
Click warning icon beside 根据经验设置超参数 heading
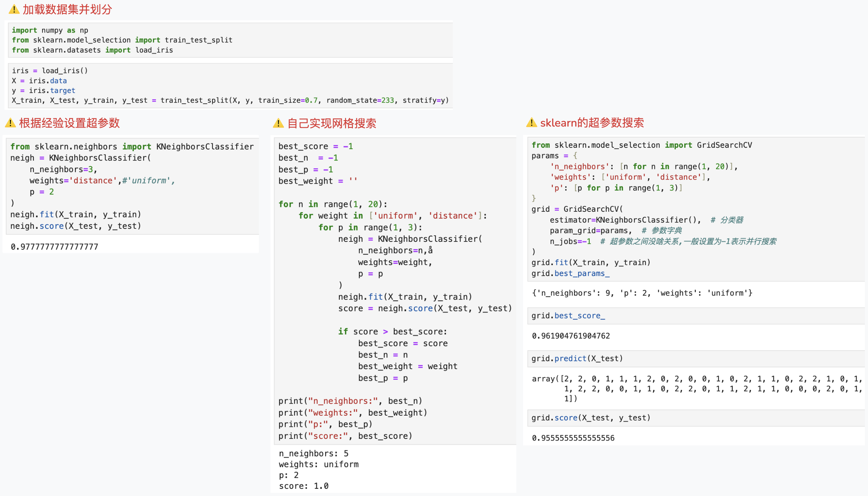click(10, 123)
